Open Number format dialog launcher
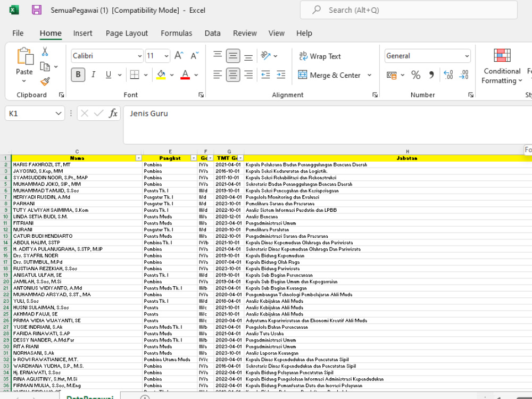The width and height of the screenshot is (532, 399). tap(471, 95)
